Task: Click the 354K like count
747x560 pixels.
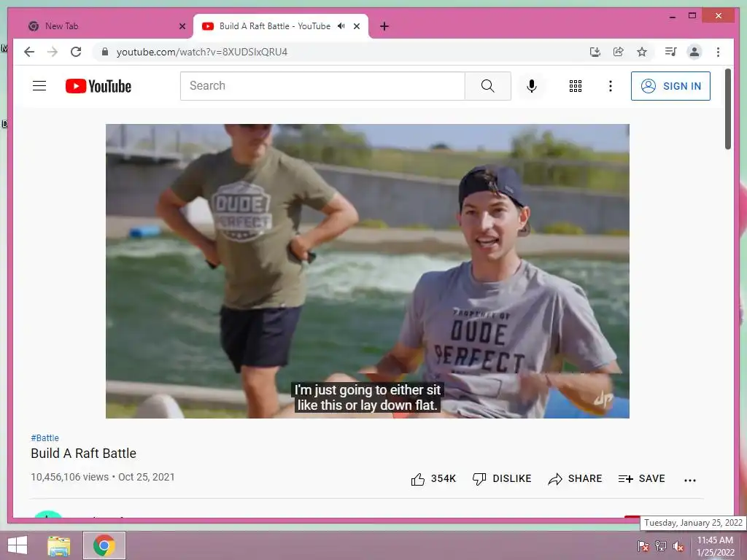Action: click(444, 478)
